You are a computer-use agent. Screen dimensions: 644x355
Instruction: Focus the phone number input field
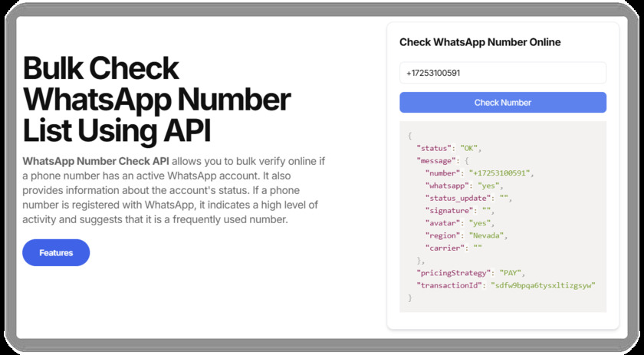click(503, 73)
